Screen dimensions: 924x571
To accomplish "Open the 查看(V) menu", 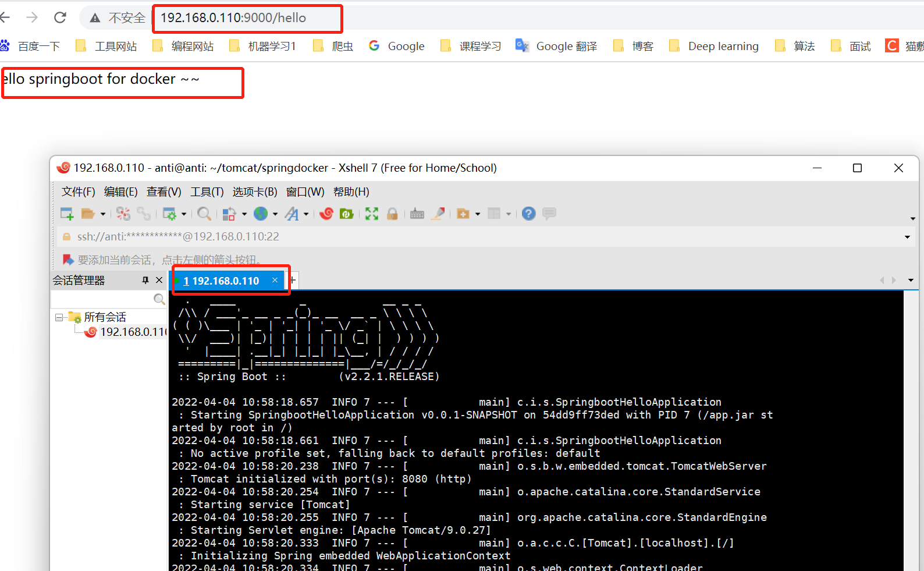I will [x=164, y=191].
